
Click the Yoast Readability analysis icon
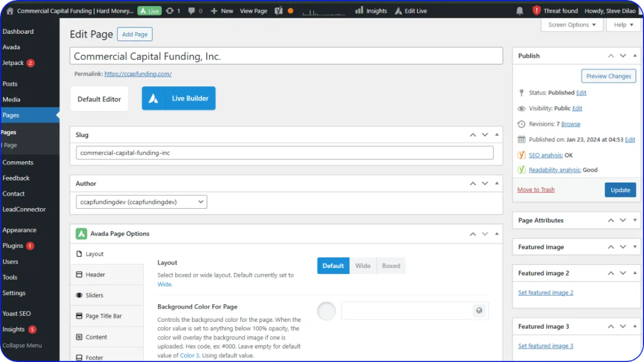(x=522, y=170)
